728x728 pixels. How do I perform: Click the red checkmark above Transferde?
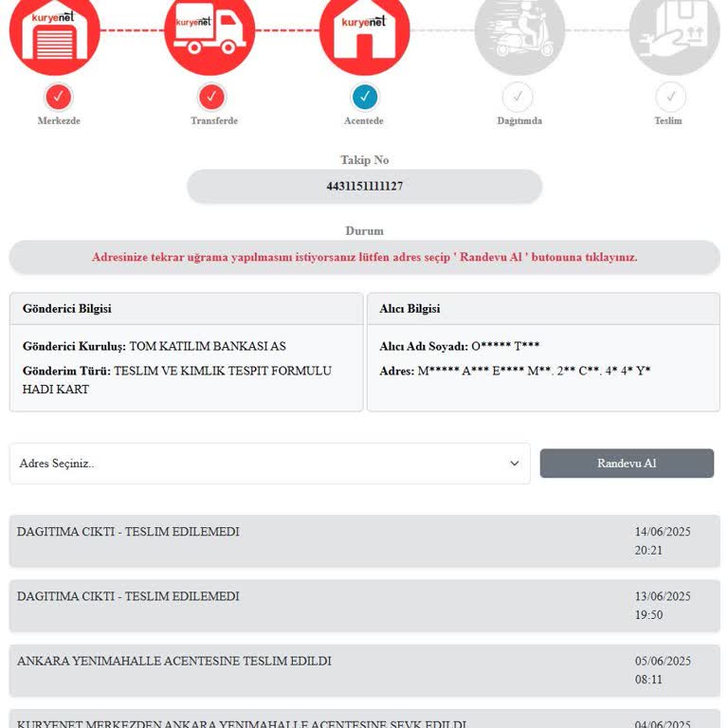[x=211, y=97]
